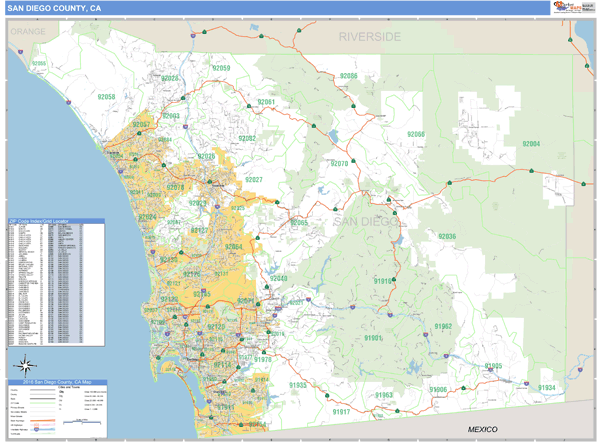
Task: Select ZIP code 91916 label
Action: tap(383, 281)
